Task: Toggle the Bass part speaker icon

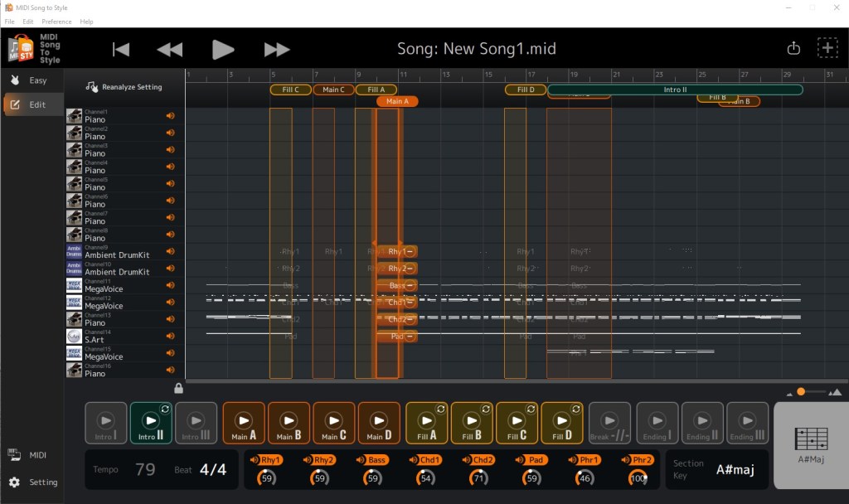Action: click(x=362, y=460)
